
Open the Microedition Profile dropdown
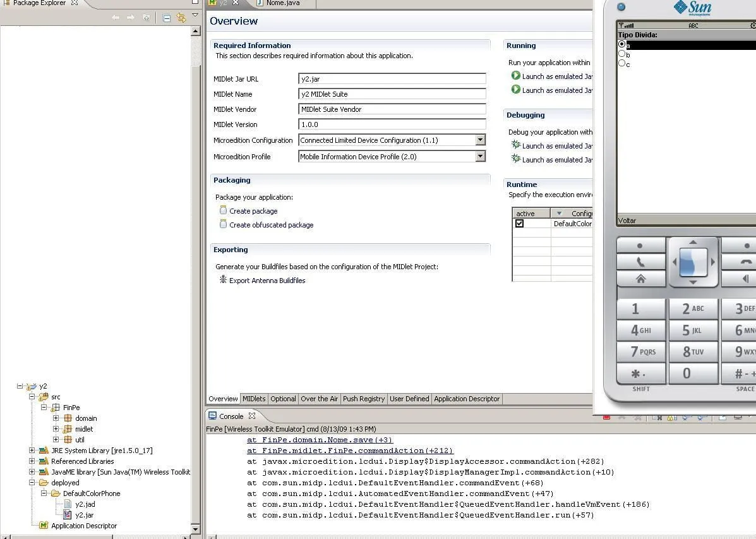point(480,157)
